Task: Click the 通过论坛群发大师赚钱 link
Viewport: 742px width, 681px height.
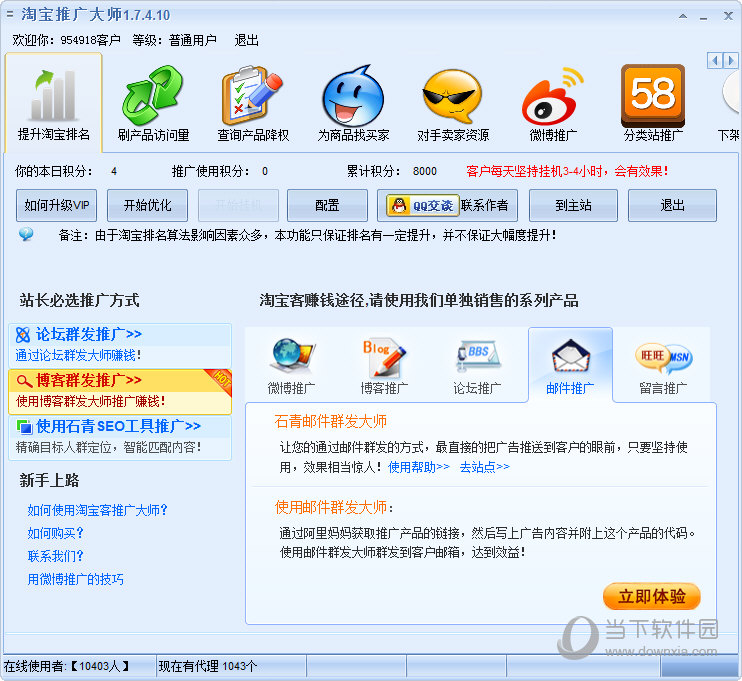Action: tap(78, 355)
